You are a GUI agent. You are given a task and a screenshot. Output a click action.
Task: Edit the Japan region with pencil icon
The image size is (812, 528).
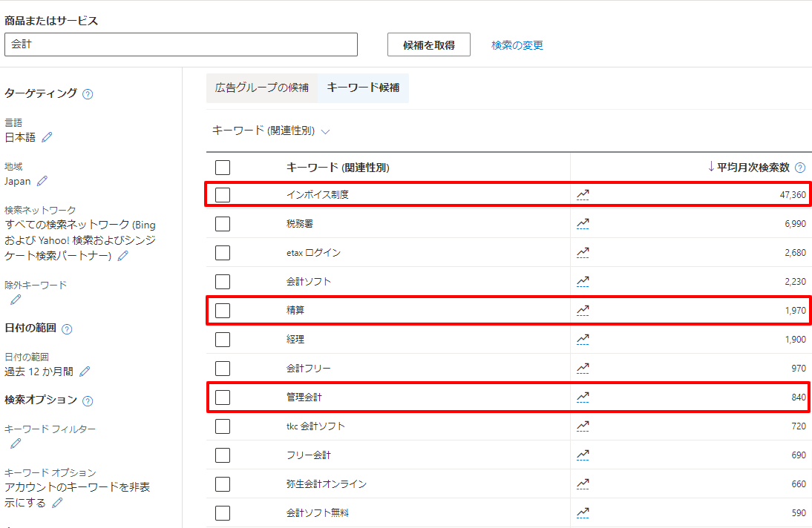coord(42,181)
